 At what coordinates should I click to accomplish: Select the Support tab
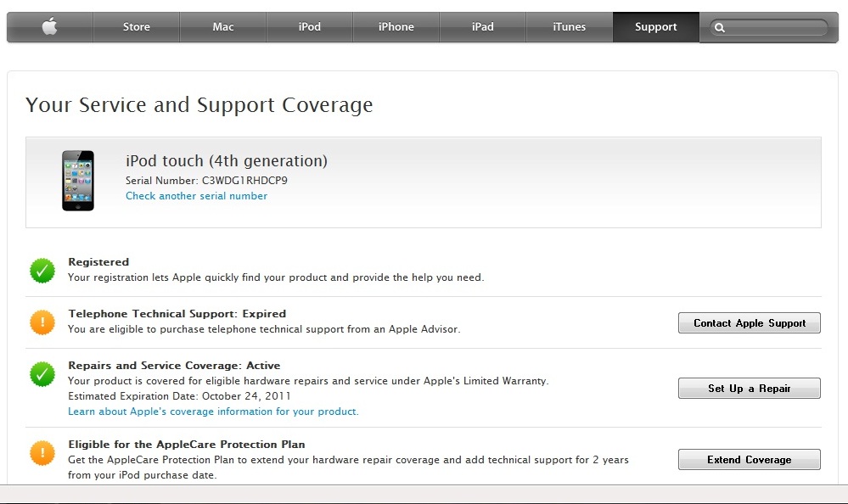point(656,27)
